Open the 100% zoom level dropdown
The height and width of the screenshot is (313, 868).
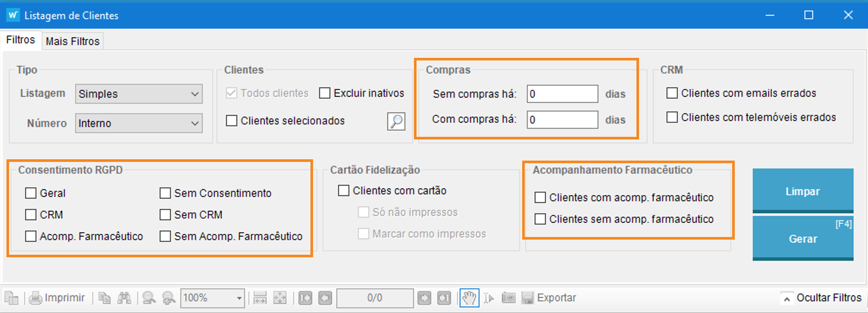pyautogui.click(x=238, y=298)
